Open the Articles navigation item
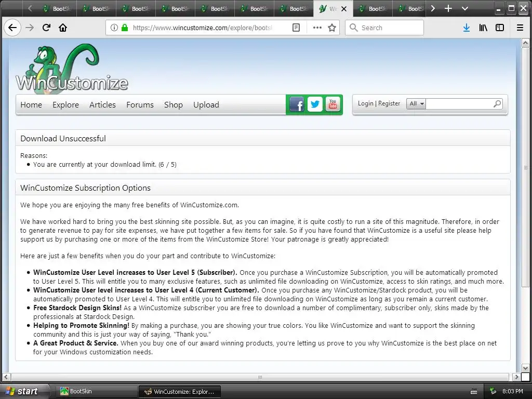 [102, 105]
